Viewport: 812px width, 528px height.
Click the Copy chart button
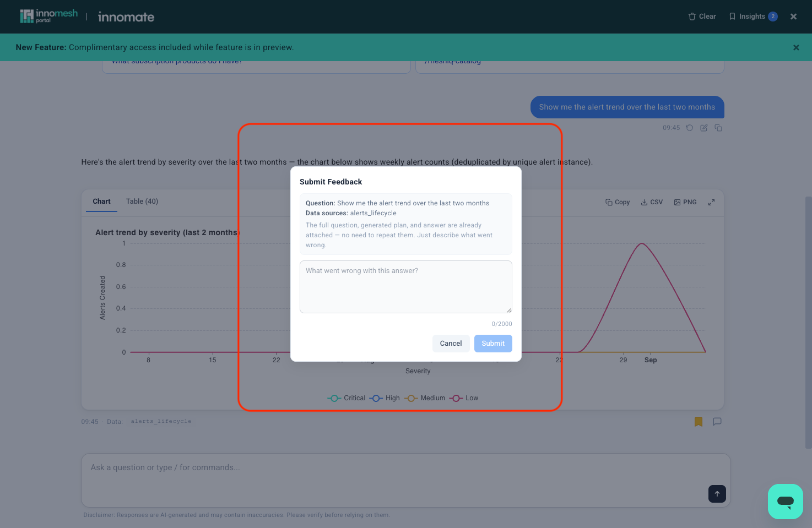pyautogui.click(x=618, y=202)
